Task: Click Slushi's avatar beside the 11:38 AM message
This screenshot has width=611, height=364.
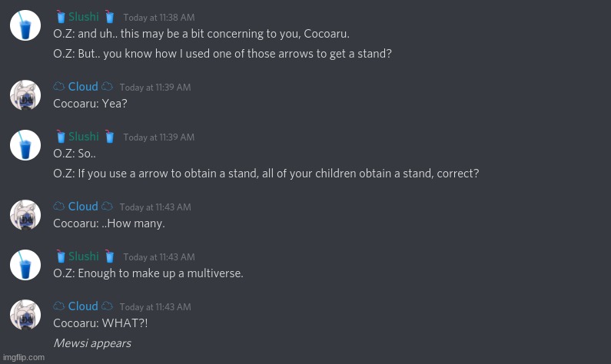Action: (x=25, y=25)
